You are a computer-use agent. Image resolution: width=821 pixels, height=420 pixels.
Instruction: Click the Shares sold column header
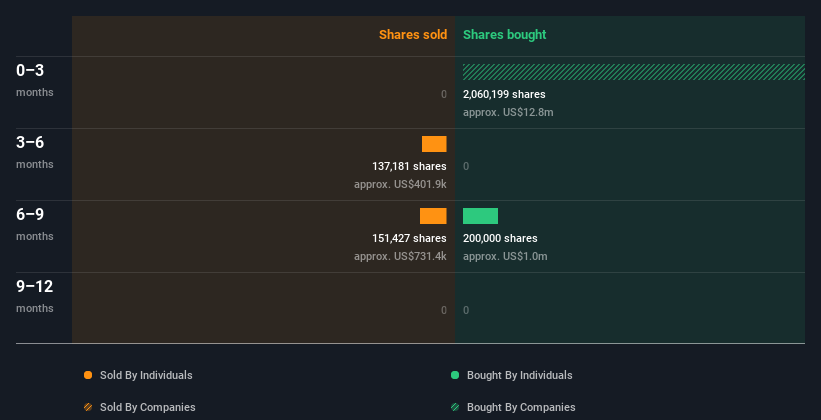coord(413,35)
